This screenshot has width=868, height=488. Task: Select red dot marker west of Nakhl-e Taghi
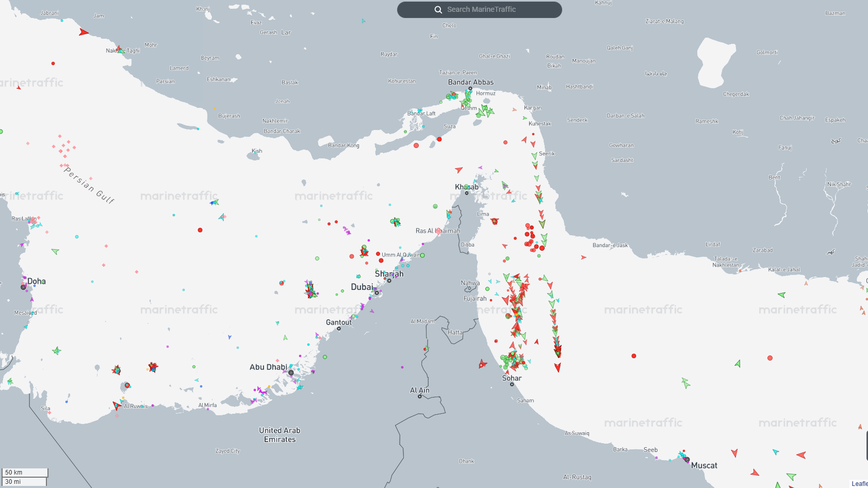(x=53, y=63)
